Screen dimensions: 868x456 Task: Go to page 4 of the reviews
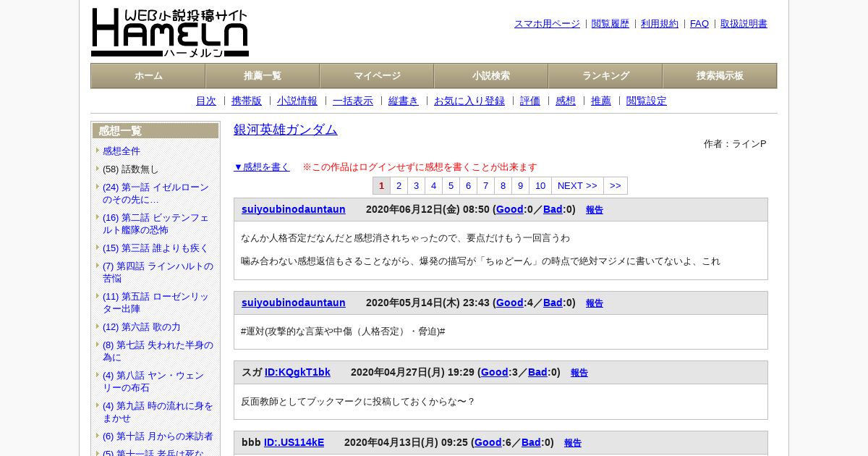[433, 185]
